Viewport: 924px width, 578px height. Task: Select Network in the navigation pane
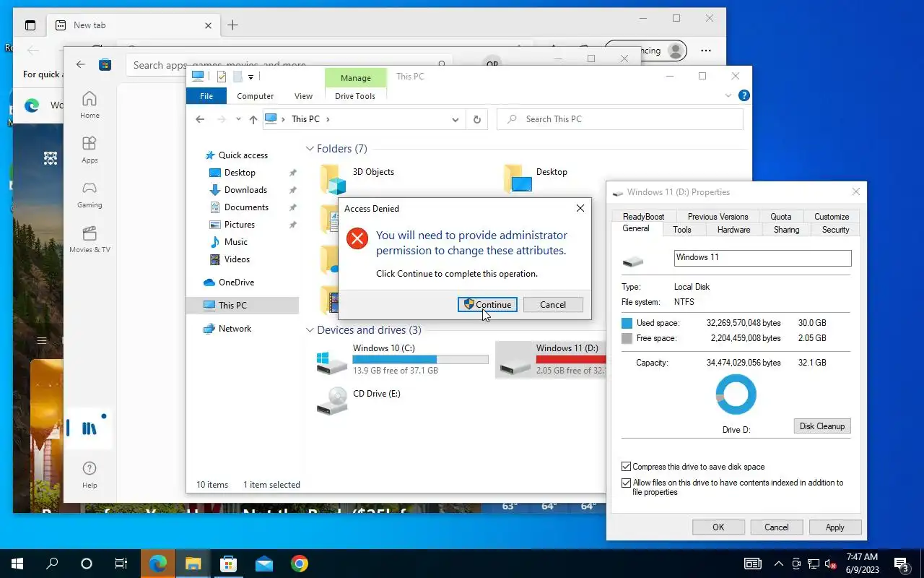click(x=235, y=329)
